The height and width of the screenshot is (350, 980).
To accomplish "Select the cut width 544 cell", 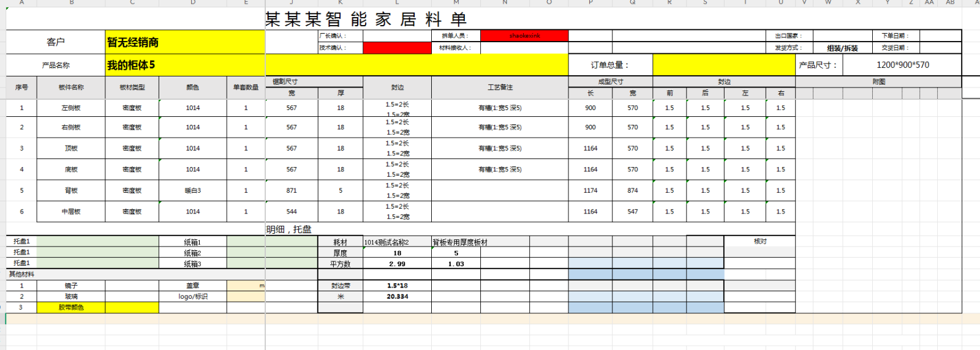I will [292, 212].
